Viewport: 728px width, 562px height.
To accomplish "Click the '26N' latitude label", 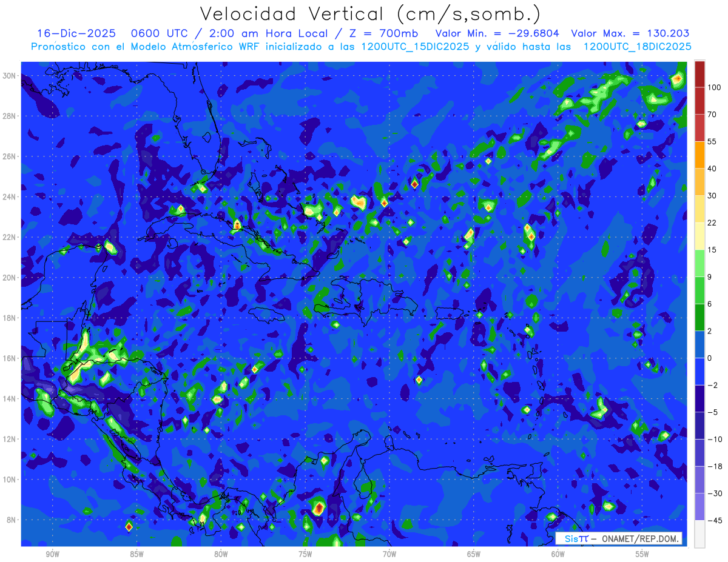I will click(10, 156).
